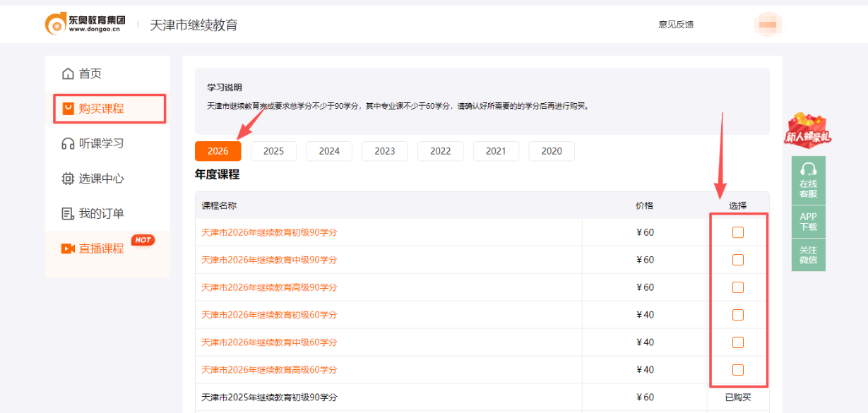Image resolution: width=868 pixels, height=413 pixels.
Task: Go to the 选课中心 section
Action: (x=90, y=178)
